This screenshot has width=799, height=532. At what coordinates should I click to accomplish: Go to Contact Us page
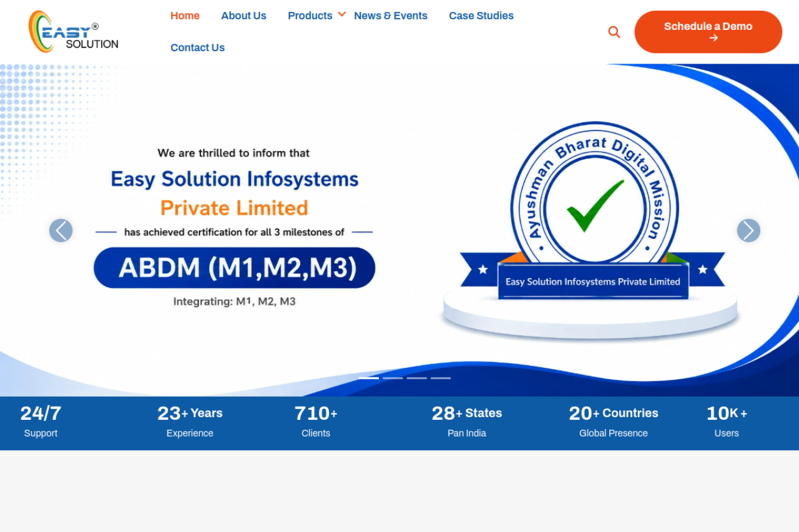(197, 47)
